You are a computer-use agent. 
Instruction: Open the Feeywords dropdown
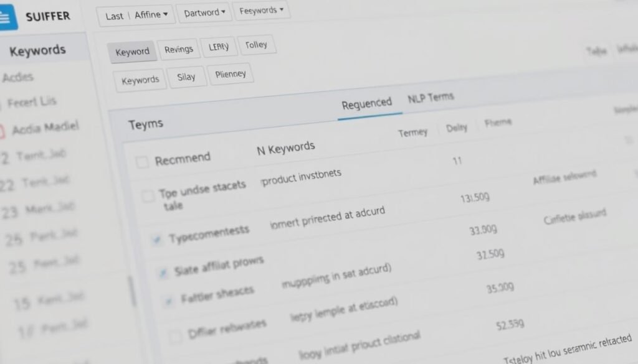point(262,11)
